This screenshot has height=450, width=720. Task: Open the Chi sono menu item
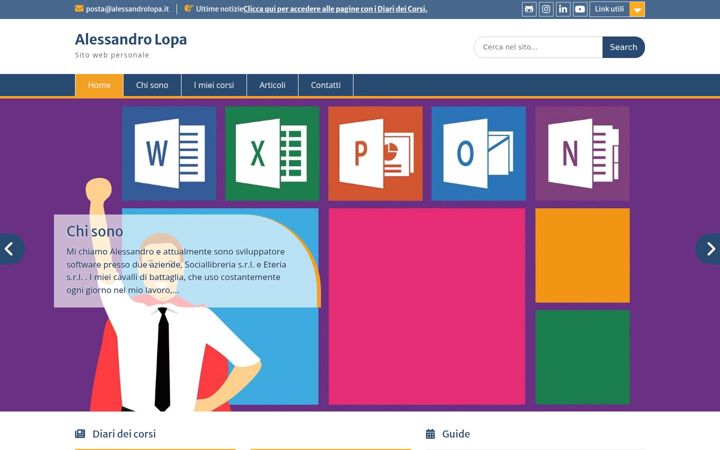[152, 85]
